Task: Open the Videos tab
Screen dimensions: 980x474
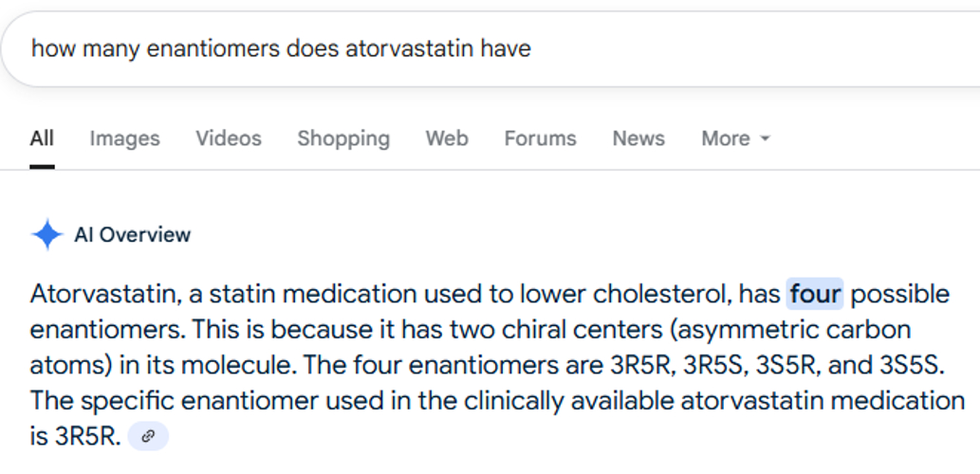Action: coord(229,138)
